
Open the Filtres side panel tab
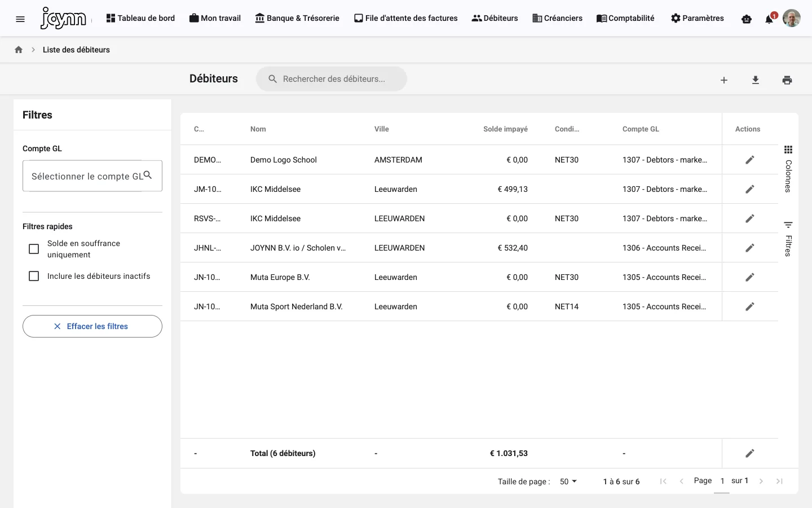pos(788,239)
